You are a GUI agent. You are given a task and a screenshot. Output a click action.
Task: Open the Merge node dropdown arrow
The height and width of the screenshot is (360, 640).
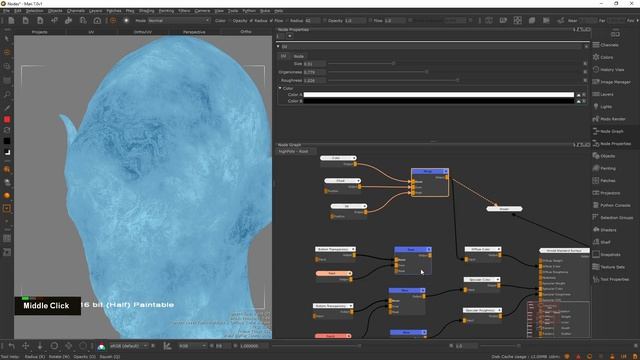[x=445, y=171]
